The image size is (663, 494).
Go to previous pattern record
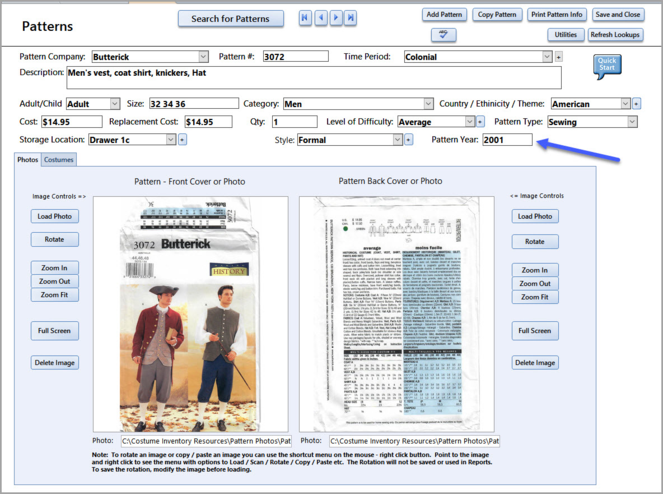(x=321, y=18)
